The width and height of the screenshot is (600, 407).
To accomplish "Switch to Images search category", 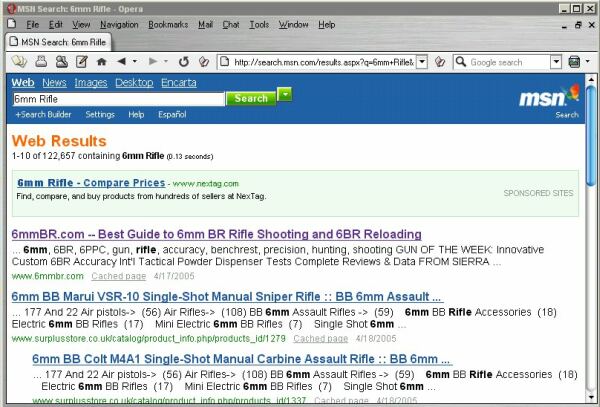I will [91, 83].
